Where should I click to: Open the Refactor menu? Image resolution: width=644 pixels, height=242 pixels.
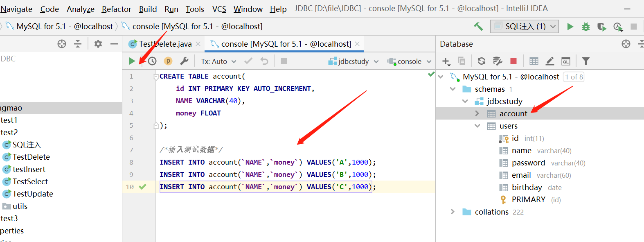pyautogui.click(x=117, y=9)
